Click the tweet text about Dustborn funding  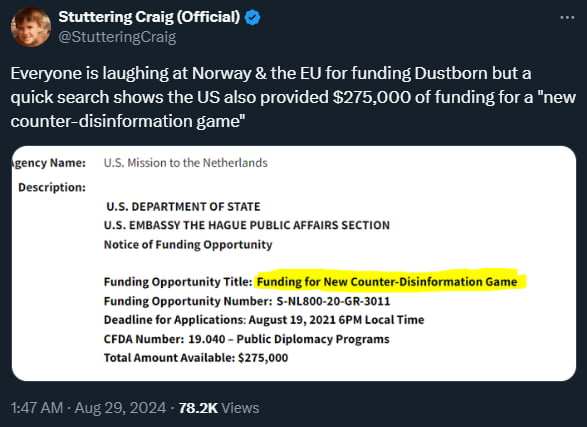coord(293,97)
